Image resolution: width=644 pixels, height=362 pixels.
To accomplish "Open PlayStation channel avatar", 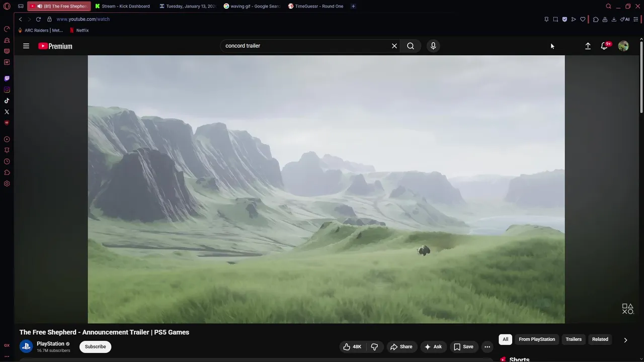I will [x=26, y=346].
